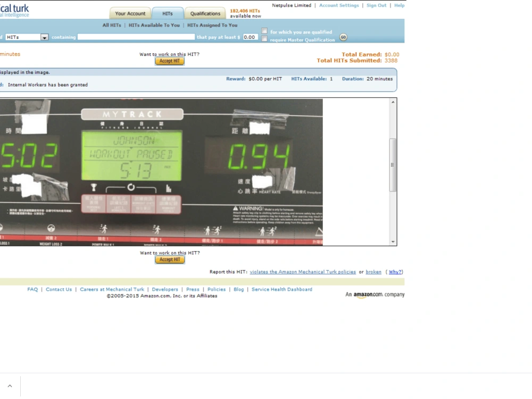The width and height of the screenshot is (532, 399).
Task: Click the 'Netpulse Limited' account name
Action: [292, 5]
